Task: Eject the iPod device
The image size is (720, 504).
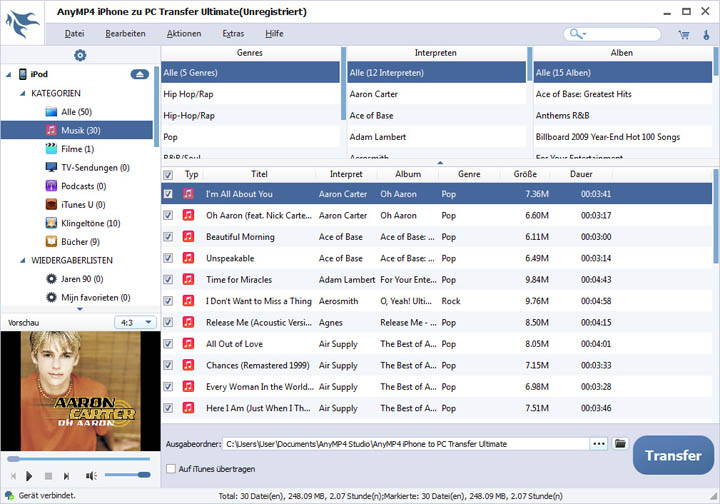Action: (140, 74)
